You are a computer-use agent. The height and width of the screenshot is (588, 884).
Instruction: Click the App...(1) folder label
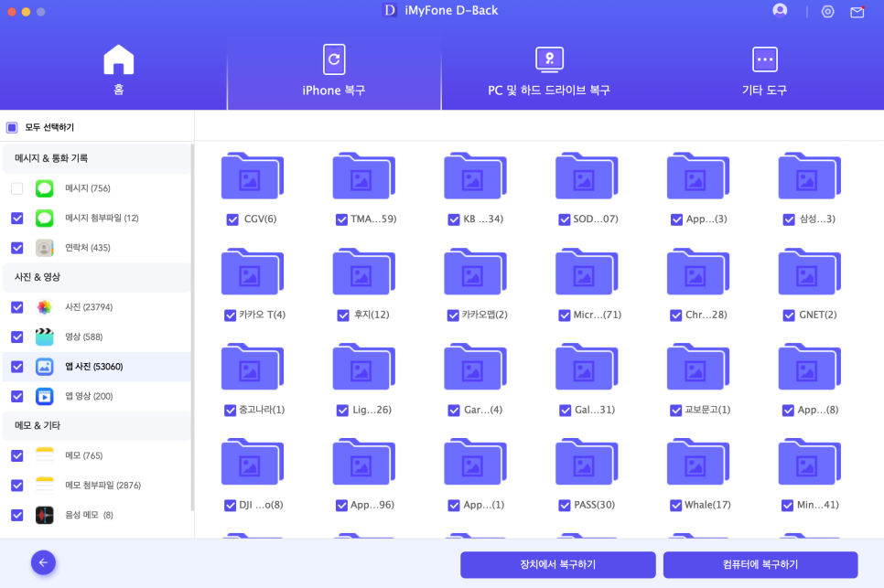(484, 505)
